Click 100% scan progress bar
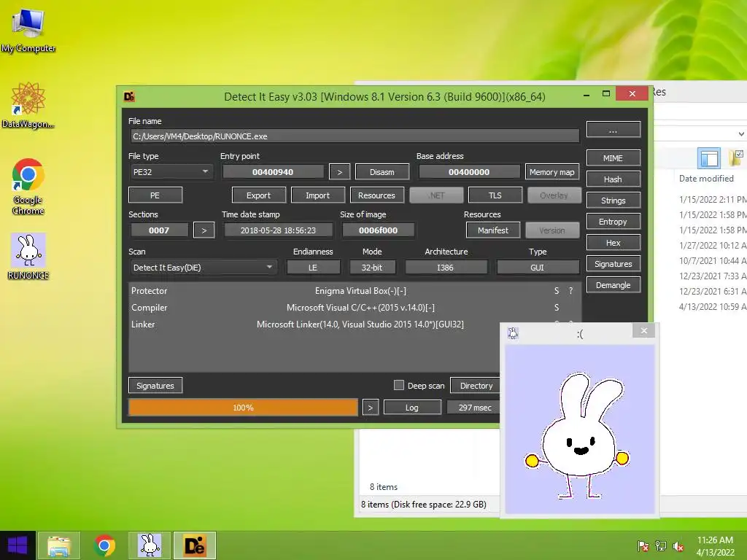Screen dimensions: 747x560 (243, 408)
